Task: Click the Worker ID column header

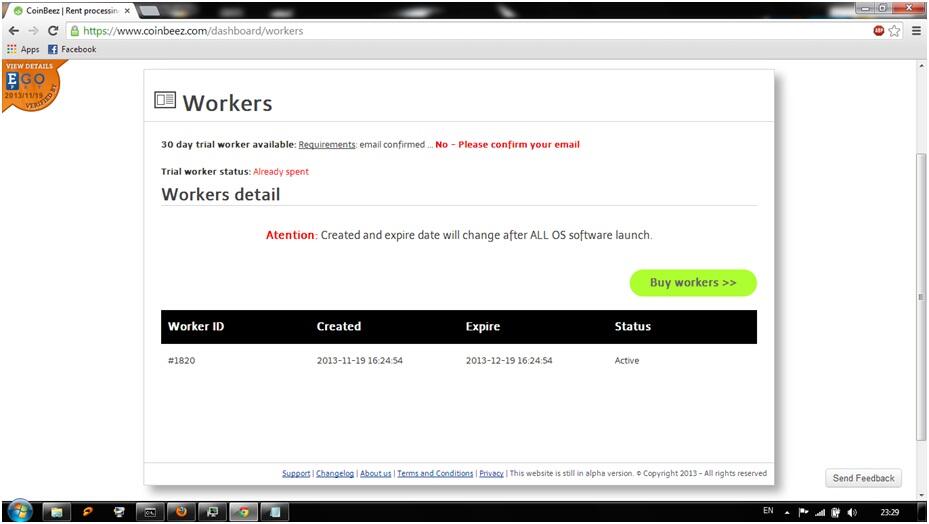Action: [196, 327]
